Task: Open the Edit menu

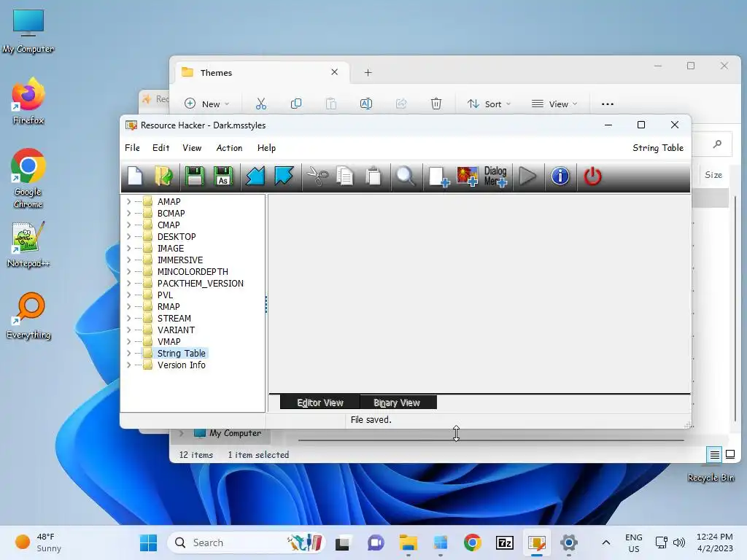Action: [x=161, y=148]
